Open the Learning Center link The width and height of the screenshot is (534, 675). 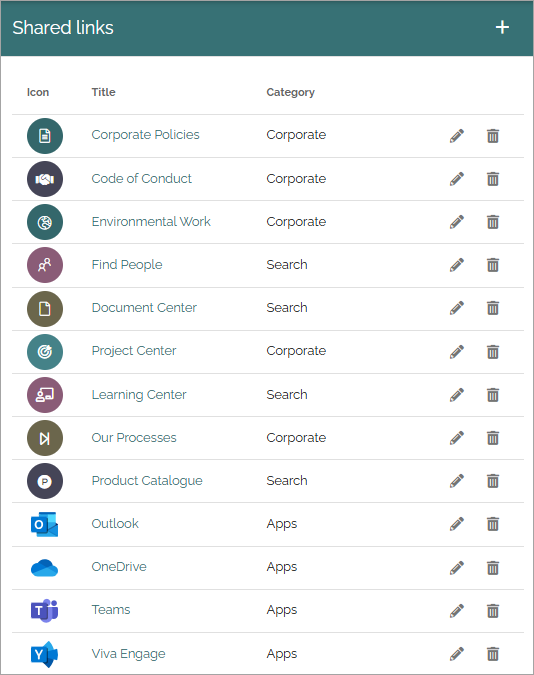pos(139,395)
